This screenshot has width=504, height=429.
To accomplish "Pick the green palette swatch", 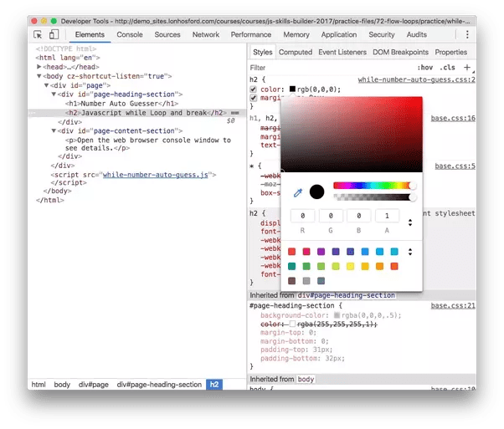I will 306,266.
